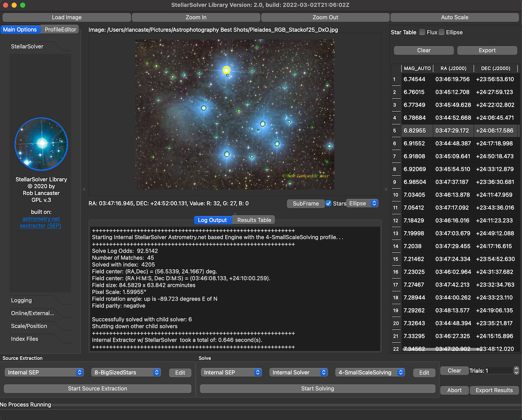Viewport: 522px width, 420px height.
Task: Uncheck the Stars checkbox
Action: click(328, 203)
